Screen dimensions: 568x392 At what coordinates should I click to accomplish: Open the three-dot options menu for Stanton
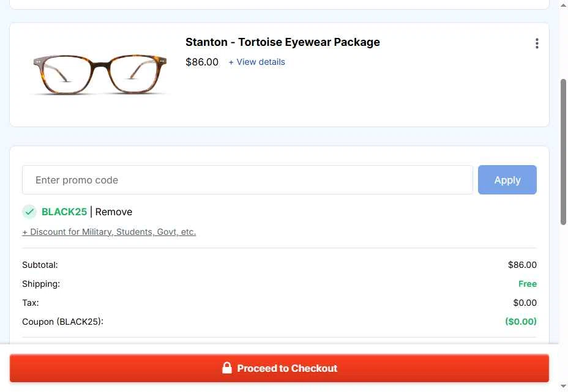[x=537, y=43]
